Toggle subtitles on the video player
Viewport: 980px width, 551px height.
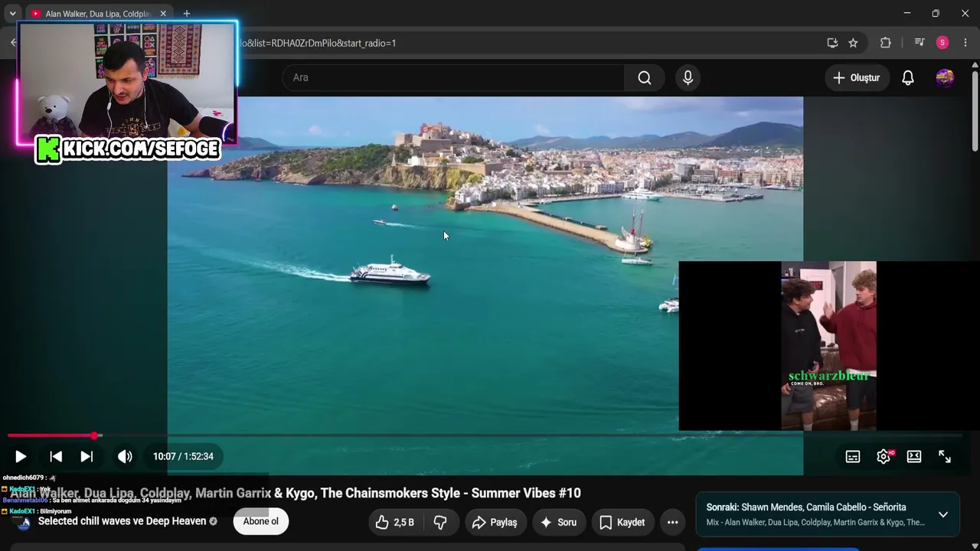(853, 456)
